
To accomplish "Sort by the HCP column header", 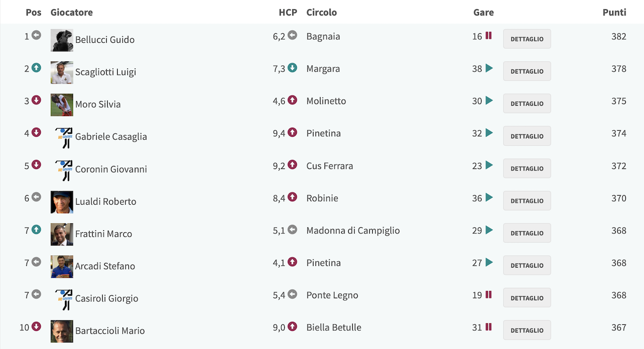I will coord(288,12).
